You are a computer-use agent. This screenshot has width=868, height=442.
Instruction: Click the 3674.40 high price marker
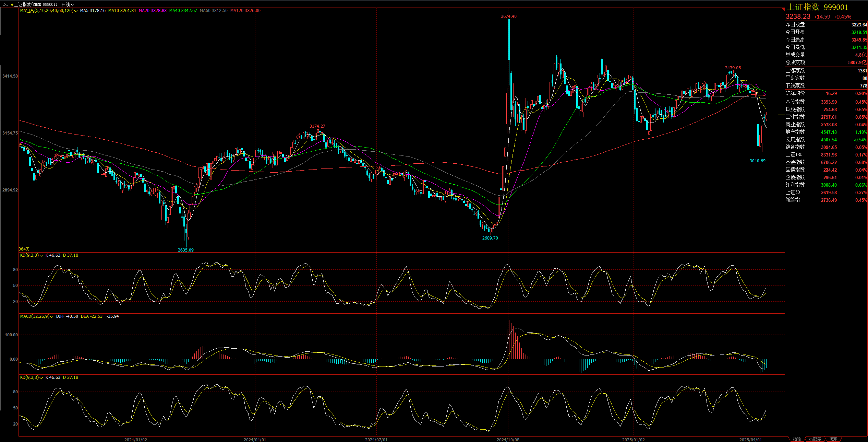508,16
